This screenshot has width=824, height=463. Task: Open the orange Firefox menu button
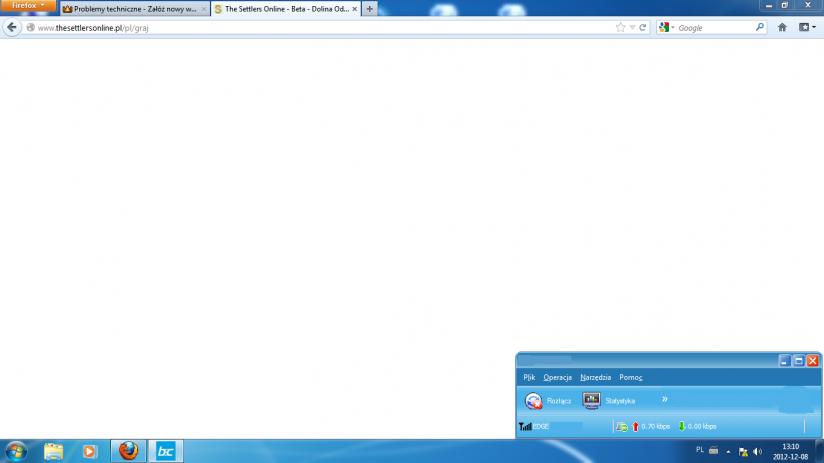[x=27, y=6]
